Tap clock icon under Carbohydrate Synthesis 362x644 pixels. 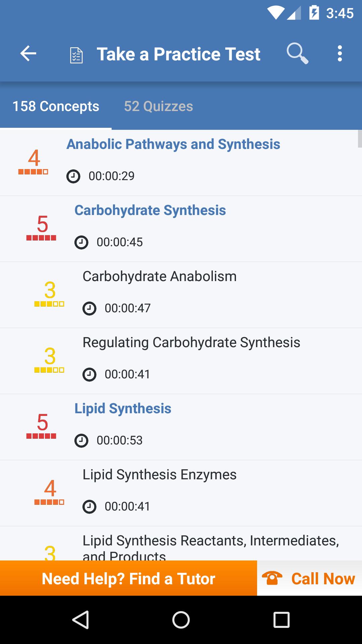tap(81, 242)
